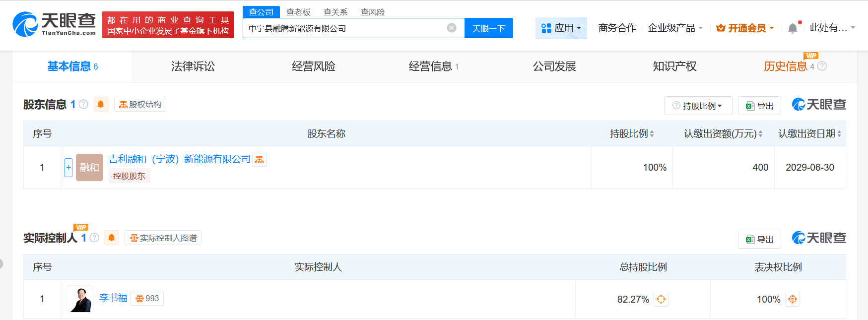Open 吉利融和（宁波）新能源有限公司 link
This screenshot has width=868, height=320.
pos(180,159)
